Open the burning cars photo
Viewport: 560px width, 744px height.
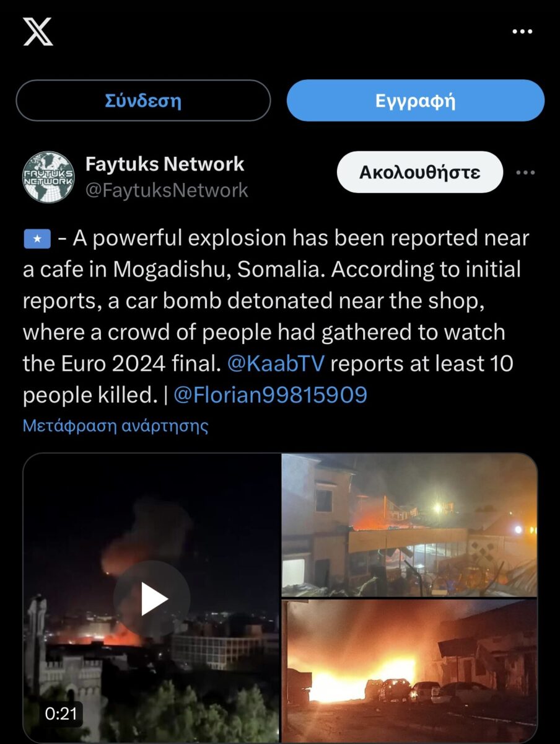409,671
